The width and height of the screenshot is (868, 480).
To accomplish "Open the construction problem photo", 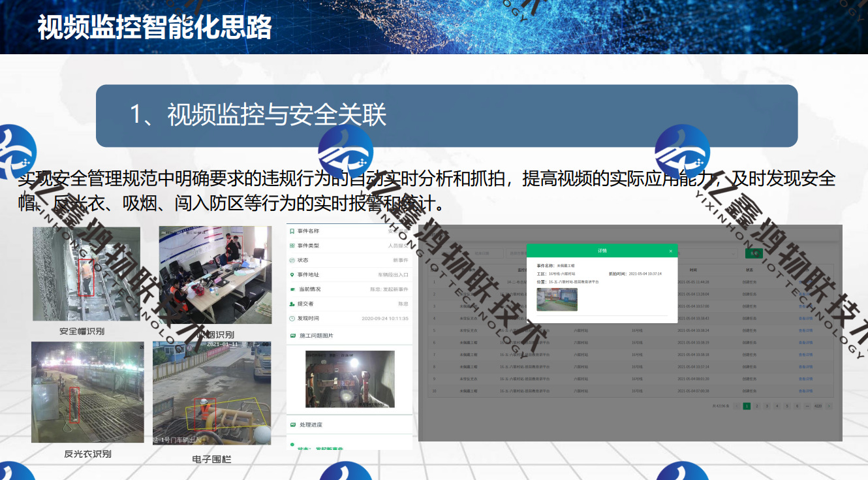I will tap(350, 379).
